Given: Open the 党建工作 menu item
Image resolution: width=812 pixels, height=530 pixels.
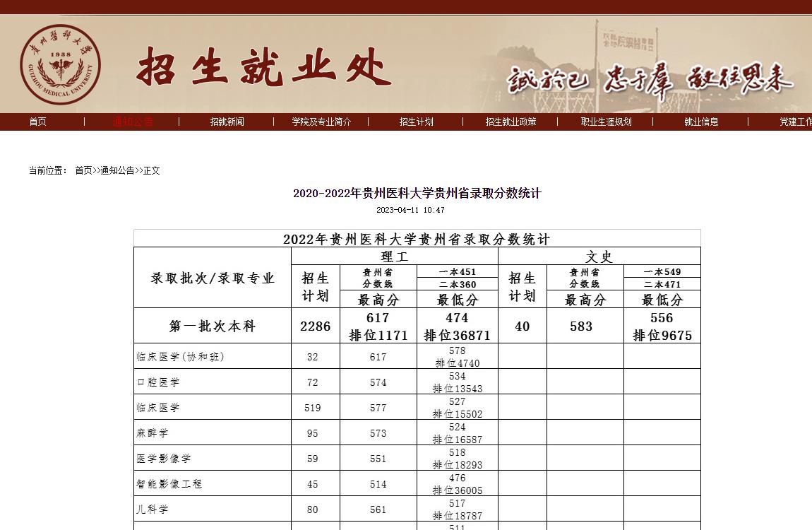Looking at the screenshot, I should click(x=796, y=122).
